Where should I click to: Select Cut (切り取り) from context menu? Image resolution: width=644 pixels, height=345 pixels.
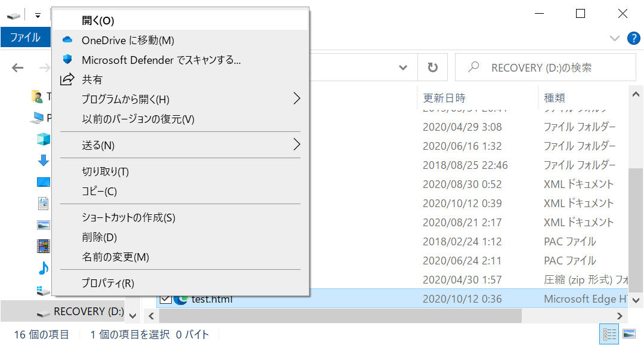(180, 171)
